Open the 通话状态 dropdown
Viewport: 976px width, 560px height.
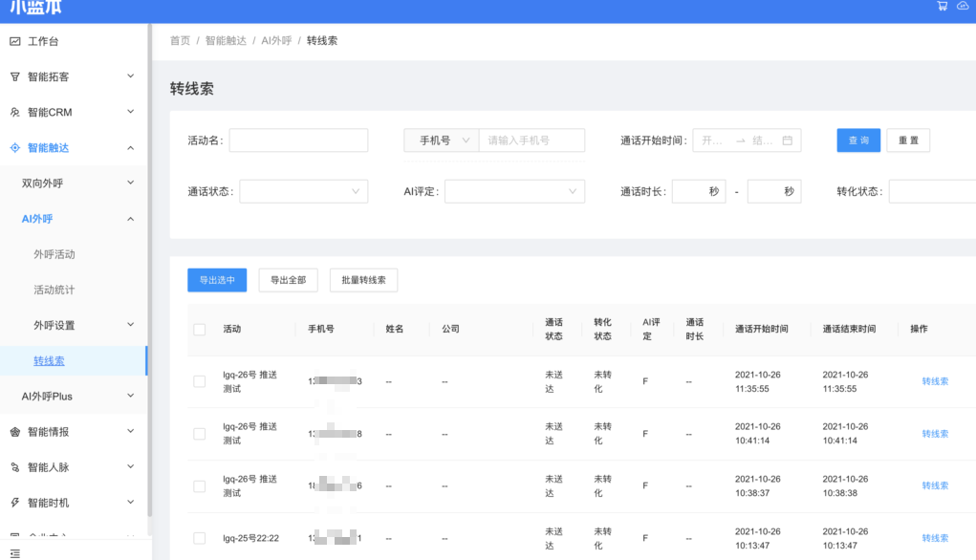(x=303, y=192)
